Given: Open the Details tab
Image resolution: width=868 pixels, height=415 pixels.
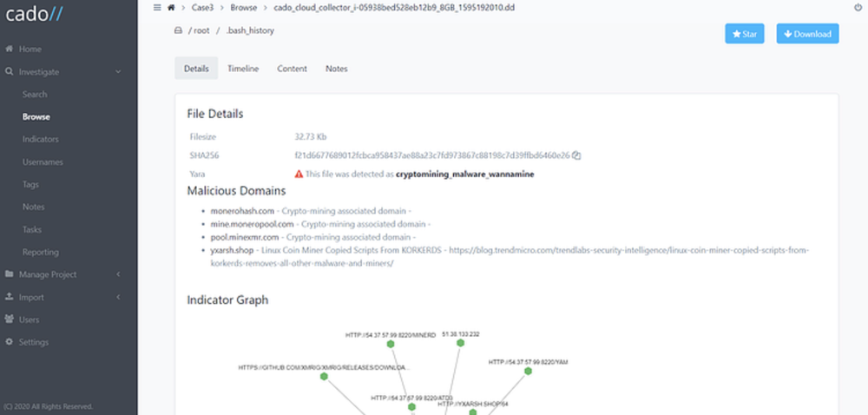Looking at the screenshot, I should [196, 69].
